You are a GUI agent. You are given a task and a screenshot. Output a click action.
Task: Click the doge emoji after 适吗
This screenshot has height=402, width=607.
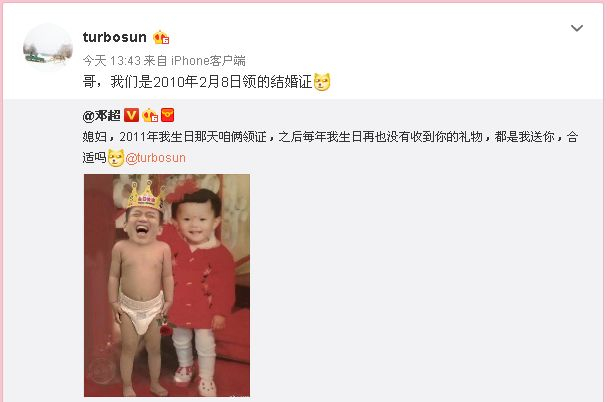point(116,158)
